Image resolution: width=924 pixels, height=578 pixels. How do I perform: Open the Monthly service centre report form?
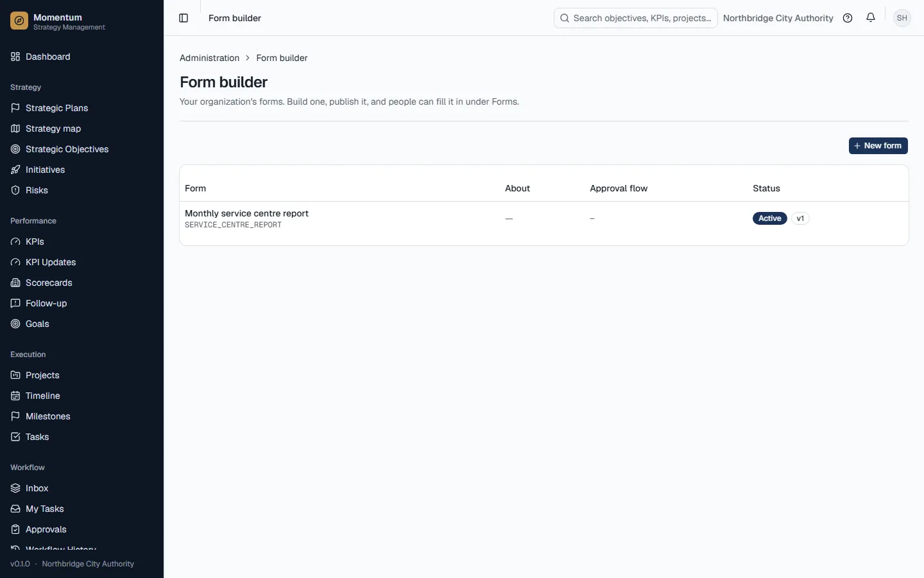pos(246,213)
